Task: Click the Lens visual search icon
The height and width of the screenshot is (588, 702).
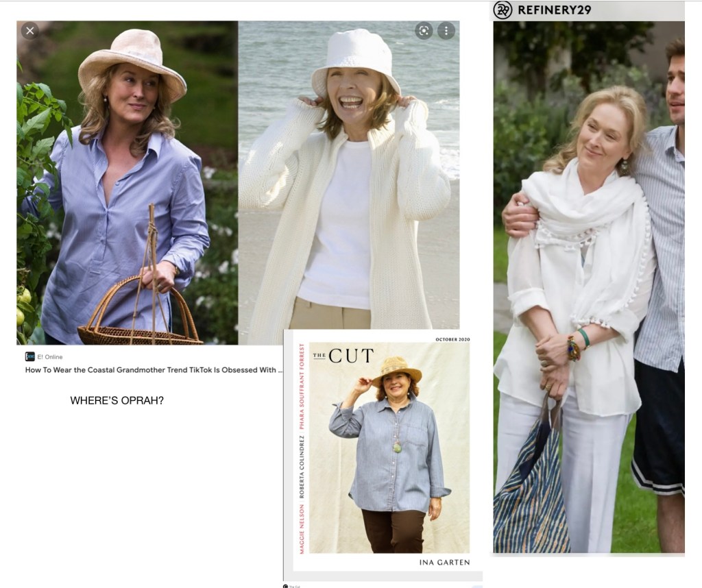Action: (x=424, y=31)
